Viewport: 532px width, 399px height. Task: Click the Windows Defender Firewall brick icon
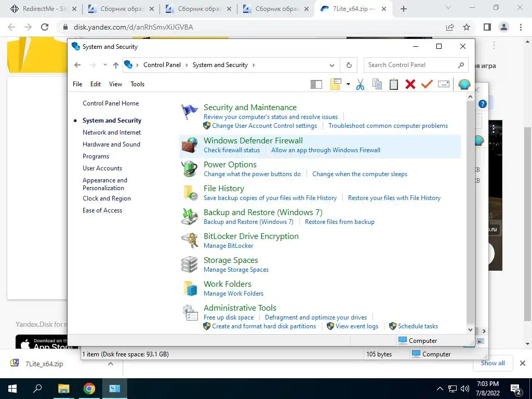[189, 145]
